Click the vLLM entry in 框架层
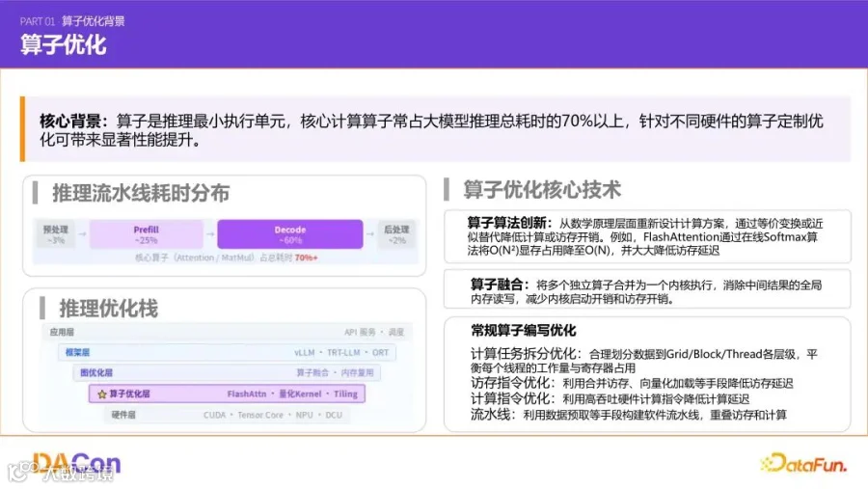This screenshot has width=868, height=489. [x=305, y=352]
